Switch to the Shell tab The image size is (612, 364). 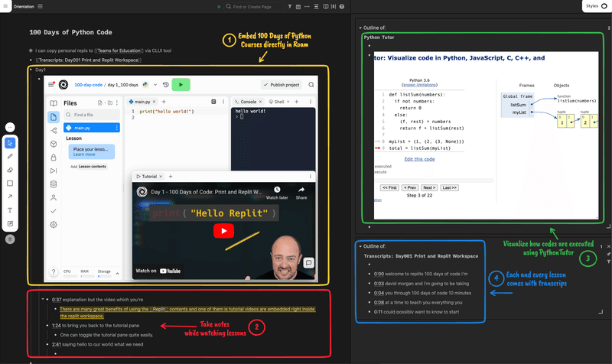(277, 102)
